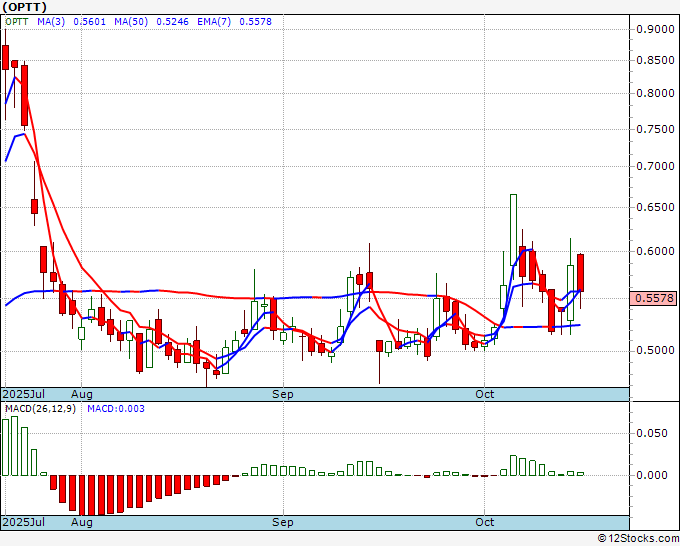Select the MA(3) indicator label
This screenshot has height=546, width=680.
pos(51,22)
